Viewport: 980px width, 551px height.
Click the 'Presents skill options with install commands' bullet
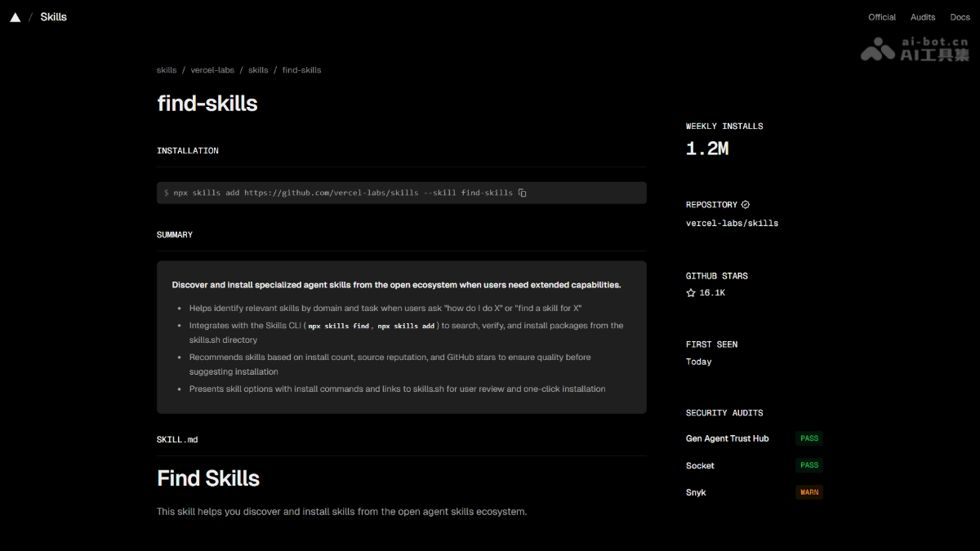[x=398, y=389]
